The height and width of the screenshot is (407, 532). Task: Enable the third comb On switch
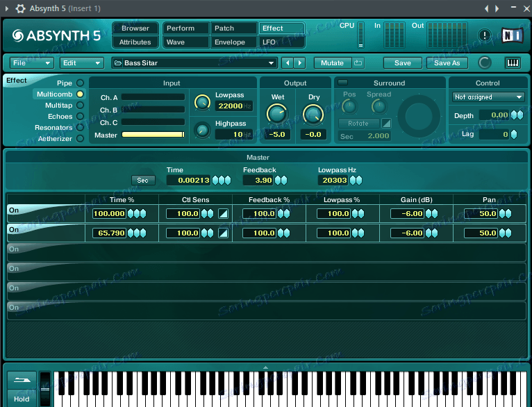14,249
